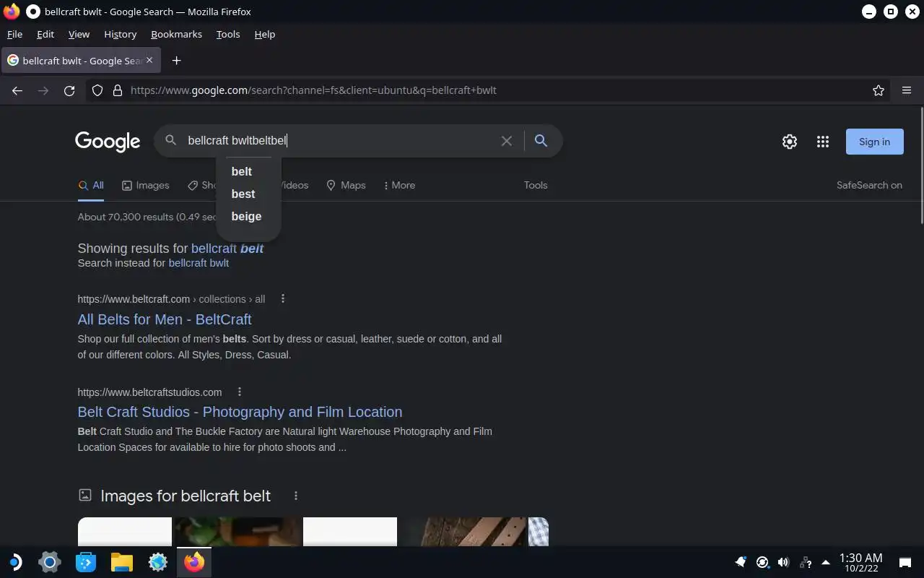Open the notifications bell in system tray
This screenshot has width=924, height=578.
(x=741, y=562)
